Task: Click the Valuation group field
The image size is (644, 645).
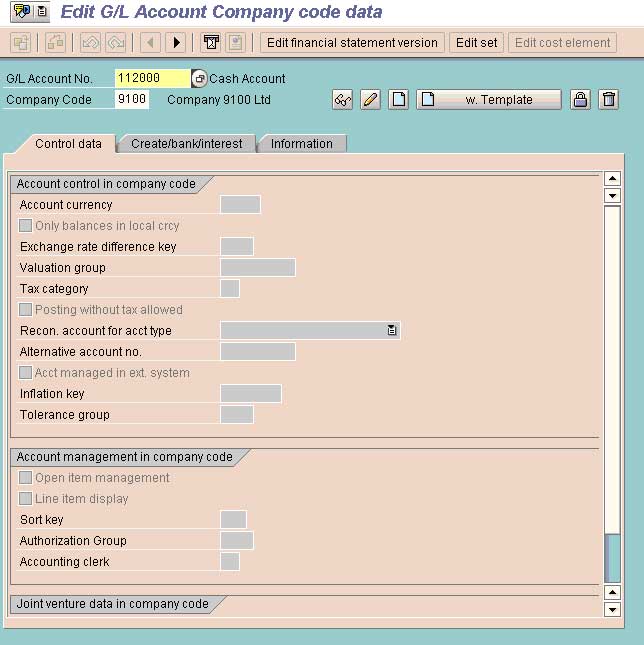Action: tap(258, 267)
